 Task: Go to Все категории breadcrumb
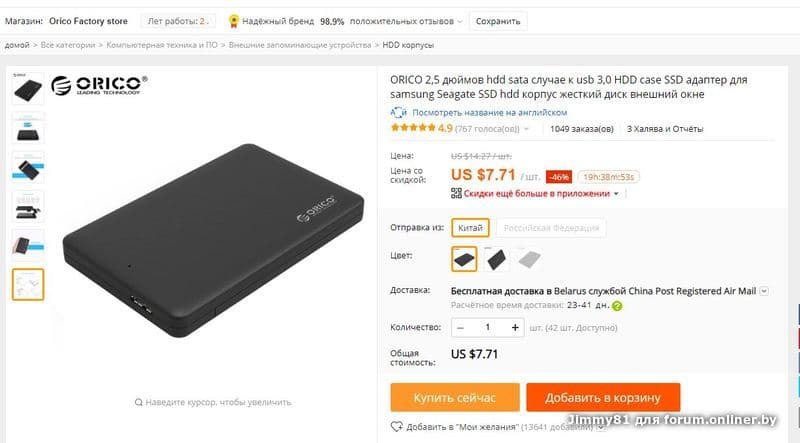[68, 45]
